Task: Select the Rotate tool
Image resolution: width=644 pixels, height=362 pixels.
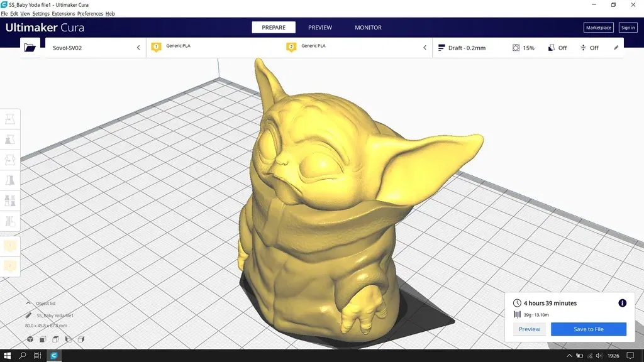Action: (9, 160)
